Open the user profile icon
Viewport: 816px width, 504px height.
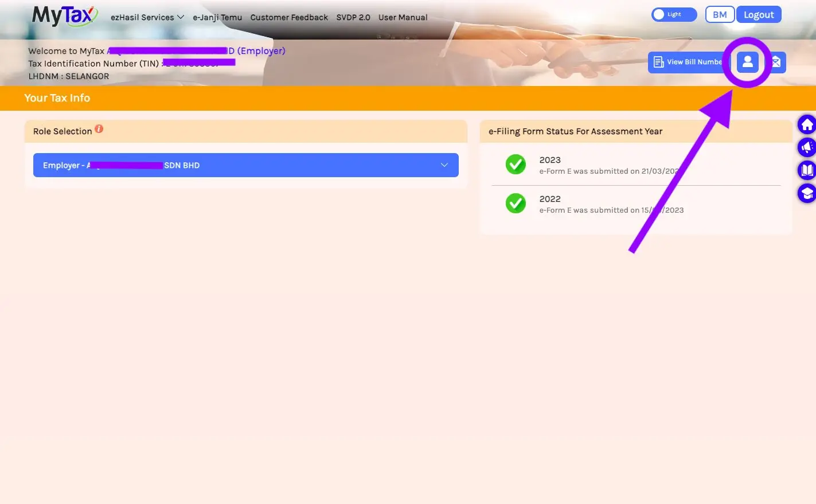pos(747,62)
